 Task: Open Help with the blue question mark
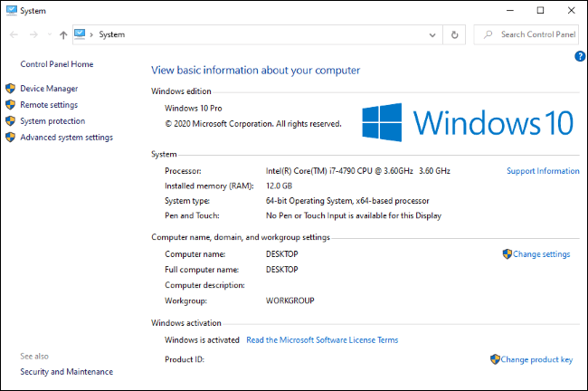[x=580, y=56]
